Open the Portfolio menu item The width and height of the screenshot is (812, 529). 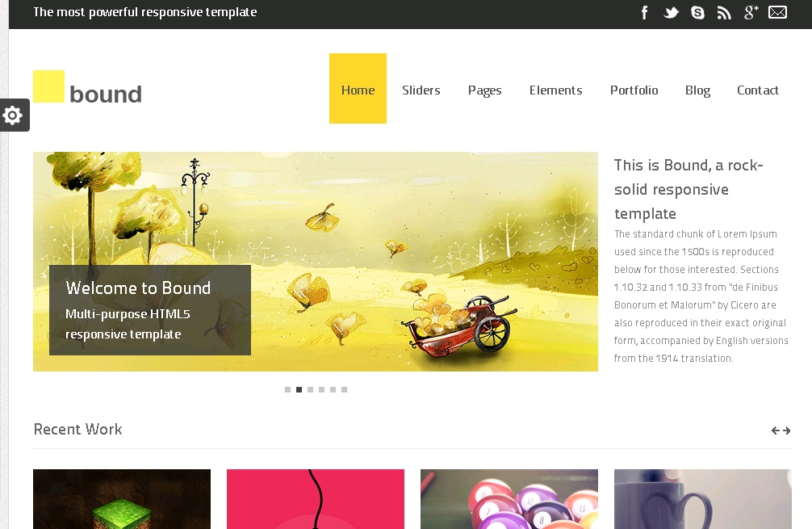click(634, 90)
